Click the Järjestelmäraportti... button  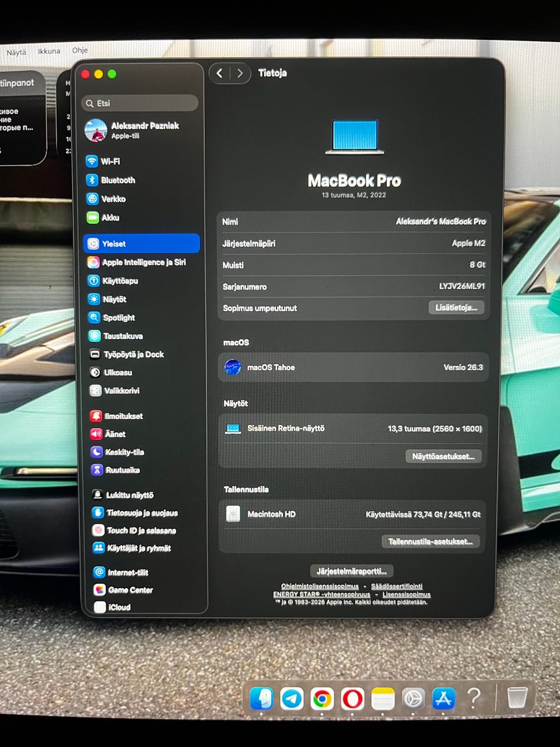(x=351, y=571)
